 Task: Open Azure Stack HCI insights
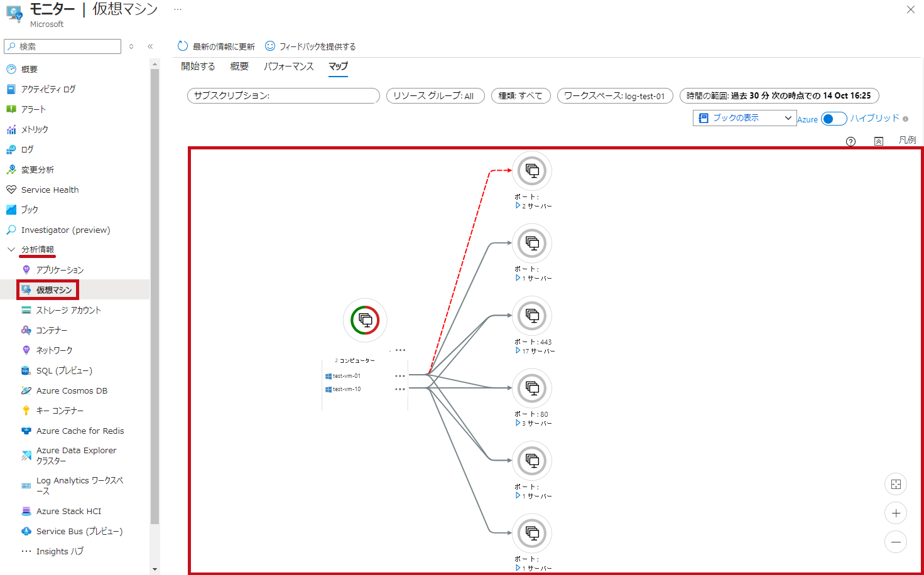68,511
